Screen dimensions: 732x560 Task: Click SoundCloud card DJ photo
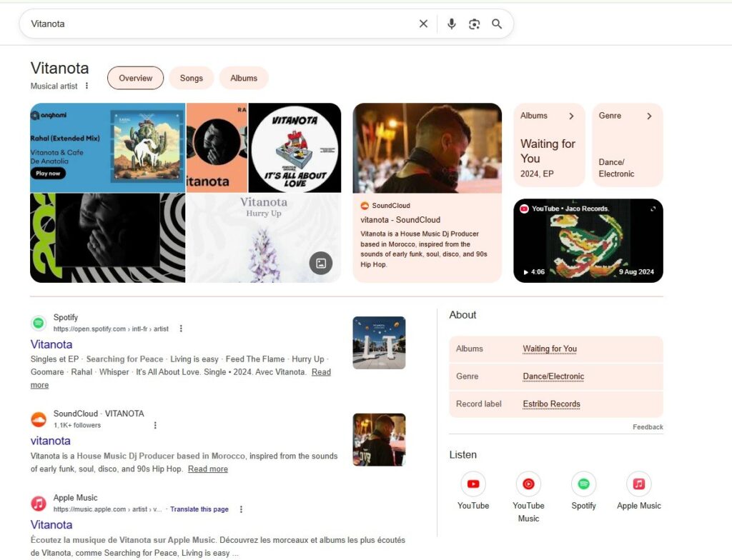(427, 148)
